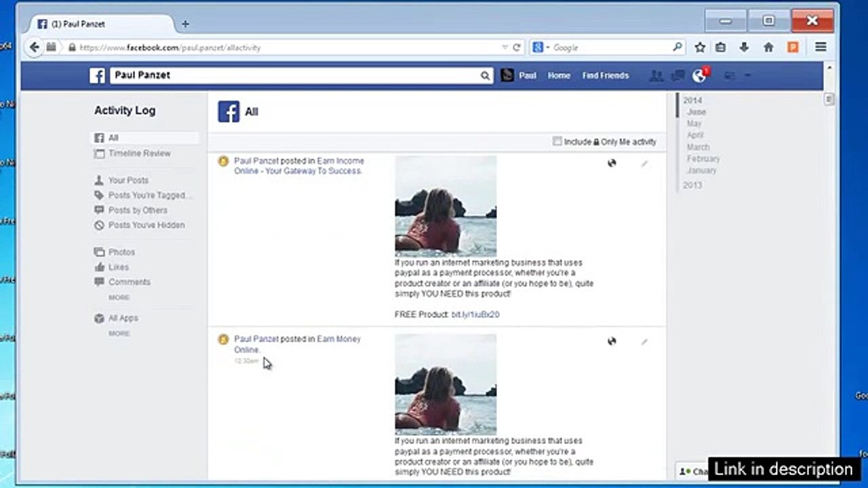Click audience globe icon on first post

612,163
